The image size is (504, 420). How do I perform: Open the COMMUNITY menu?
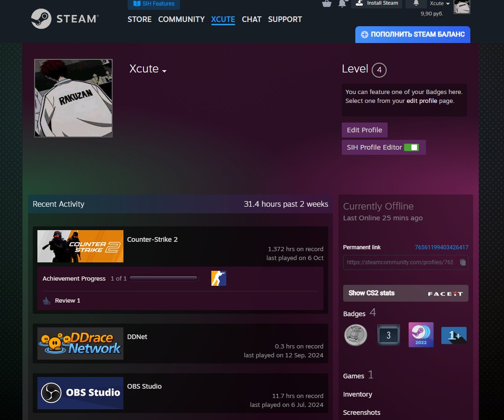(181, 19)
